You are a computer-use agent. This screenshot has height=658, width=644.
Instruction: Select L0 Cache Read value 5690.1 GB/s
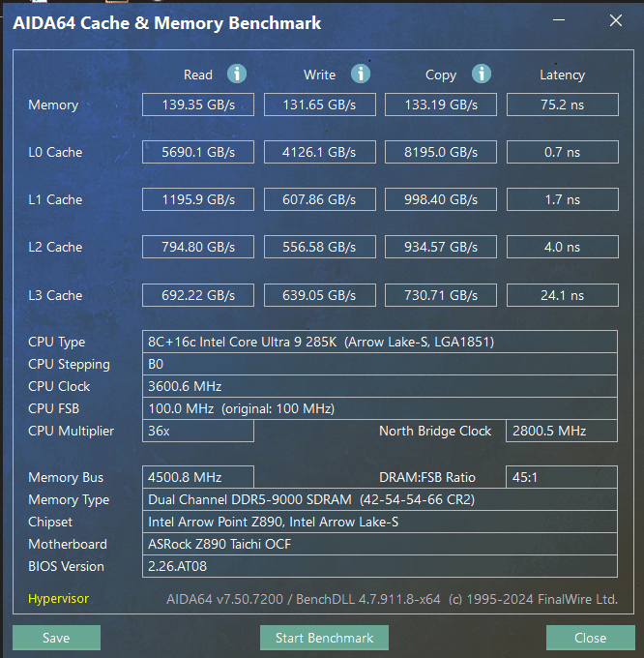point(198,152)
